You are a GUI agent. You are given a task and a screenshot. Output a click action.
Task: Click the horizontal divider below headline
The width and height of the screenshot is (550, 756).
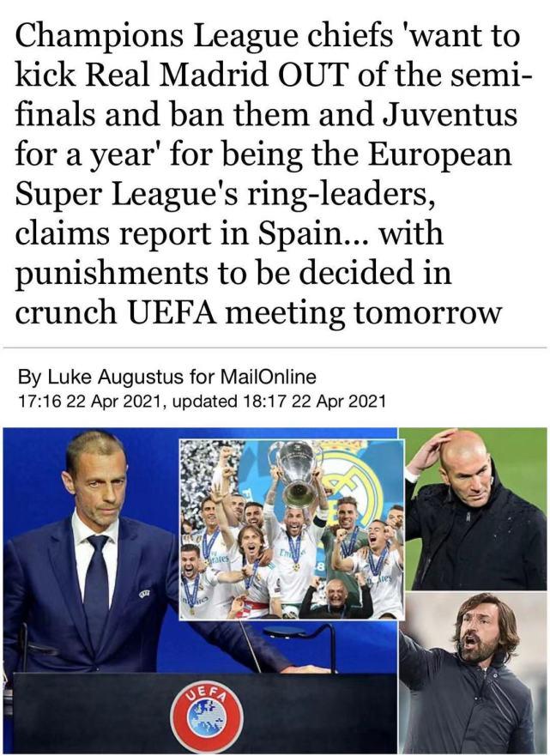pos(275,348)
